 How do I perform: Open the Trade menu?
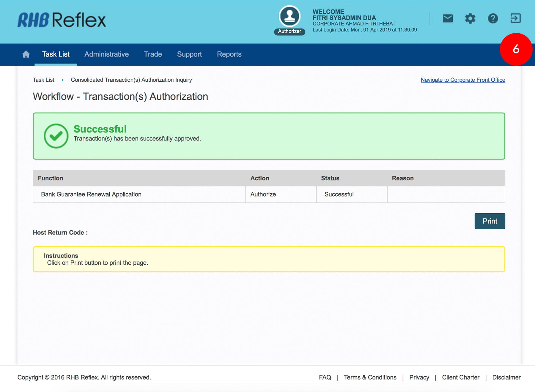(x=153, y=54)
